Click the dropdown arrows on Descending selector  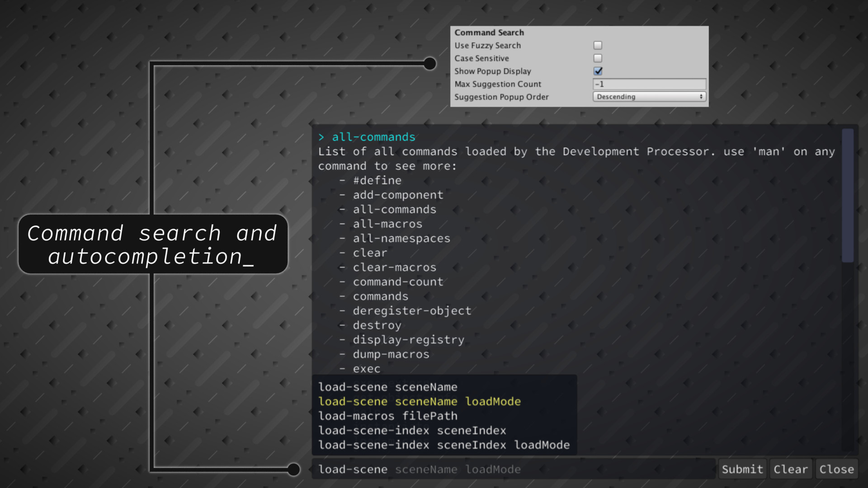tap(701, 97)
